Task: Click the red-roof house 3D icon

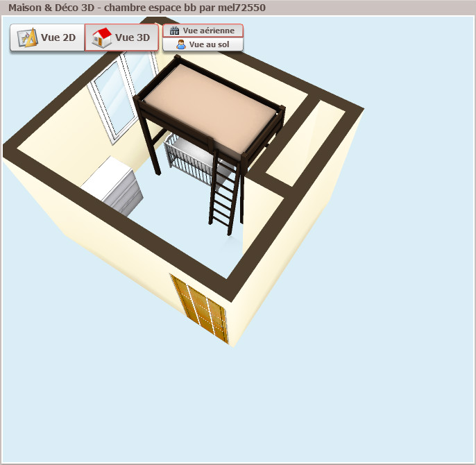Action: (x=102, y=37)
